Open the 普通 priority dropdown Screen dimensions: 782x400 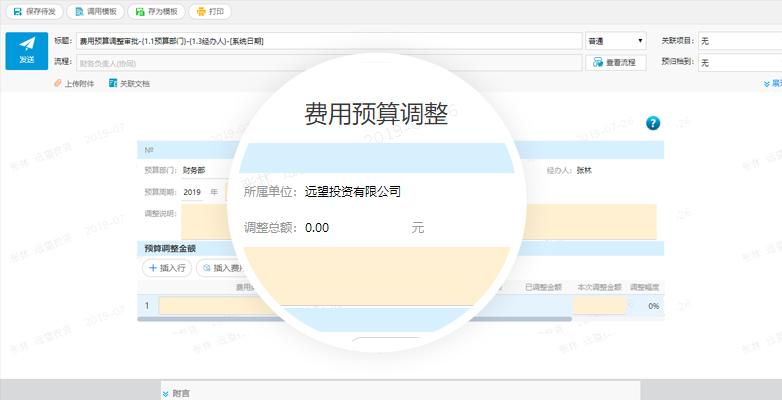tap(615, 41)
